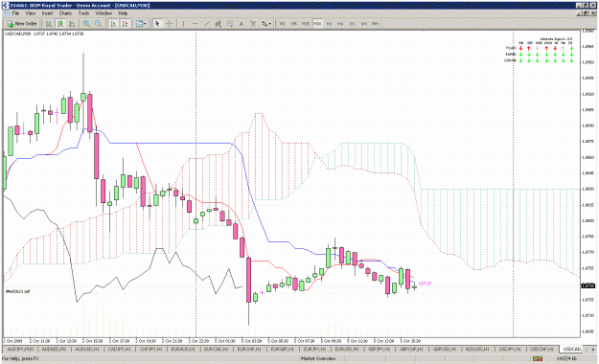Switch to the EURUSD chart tab
Viewport: 599px width, 364px height.
point(347,349)
